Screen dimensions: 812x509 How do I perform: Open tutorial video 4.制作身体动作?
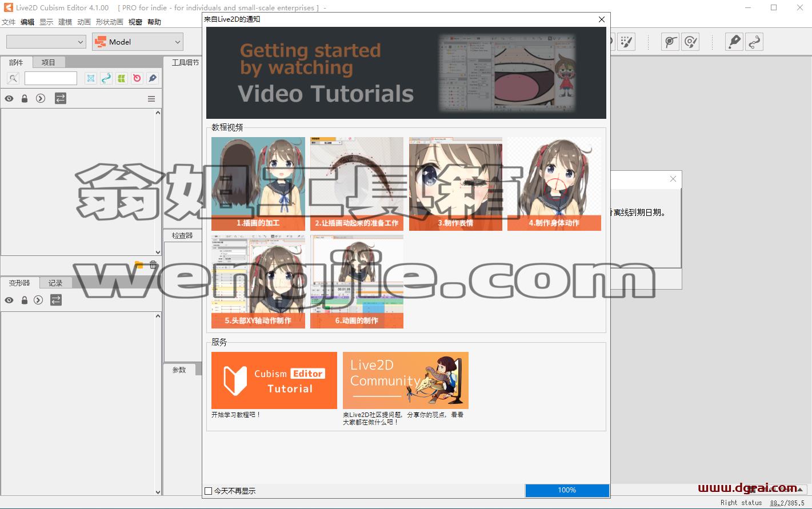[554, 184]
